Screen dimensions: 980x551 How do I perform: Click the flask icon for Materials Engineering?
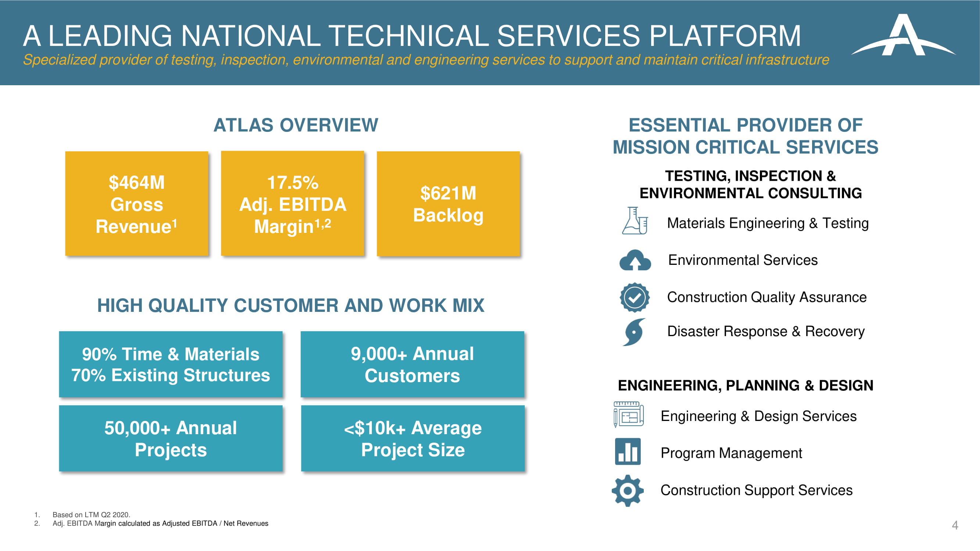[635, 220]
